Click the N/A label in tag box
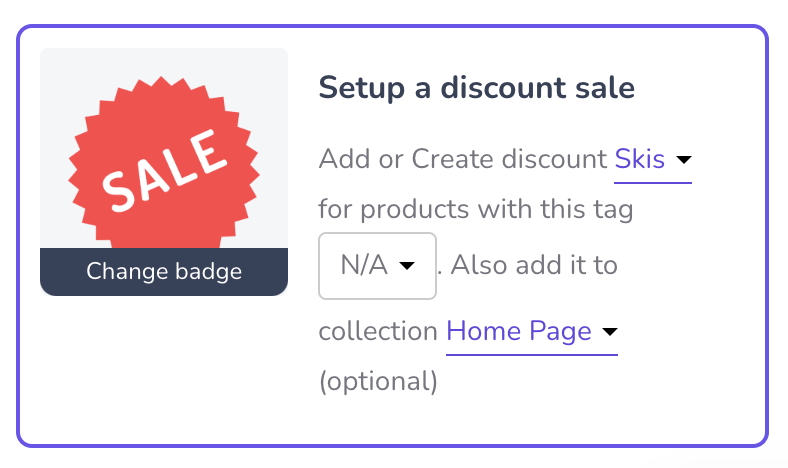The width and height of the screenshot is (788, 468). (364, 265)
